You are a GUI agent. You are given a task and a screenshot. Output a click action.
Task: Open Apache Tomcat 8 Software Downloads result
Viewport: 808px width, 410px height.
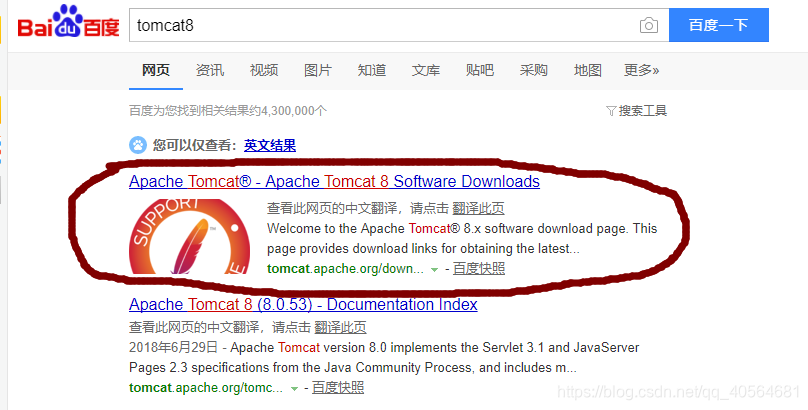334,181
